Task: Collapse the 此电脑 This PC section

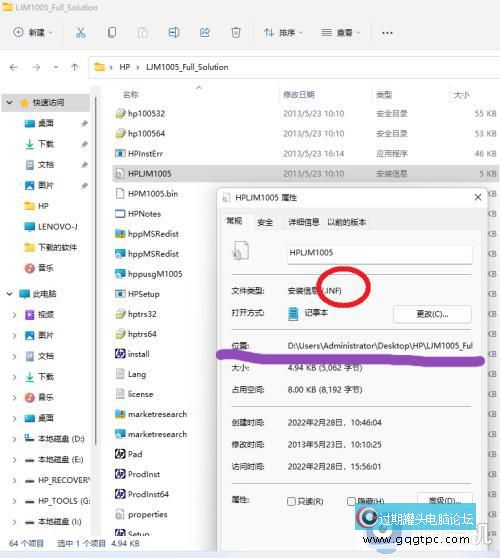Action: (x=10, y=294)
